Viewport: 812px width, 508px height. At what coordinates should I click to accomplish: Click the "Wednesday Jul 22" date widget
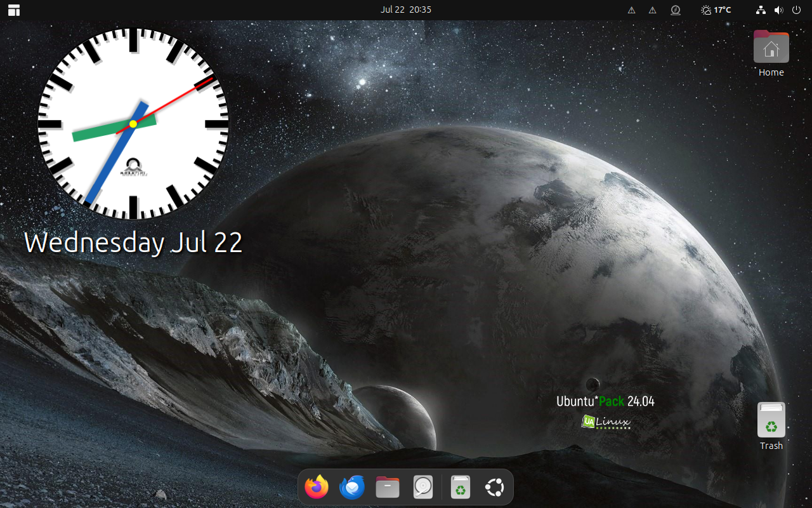(133, 243)
